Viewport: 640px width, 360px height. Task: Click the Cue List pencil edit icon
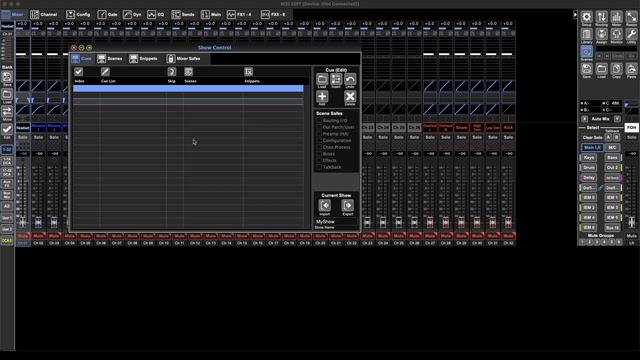point(105,72)
